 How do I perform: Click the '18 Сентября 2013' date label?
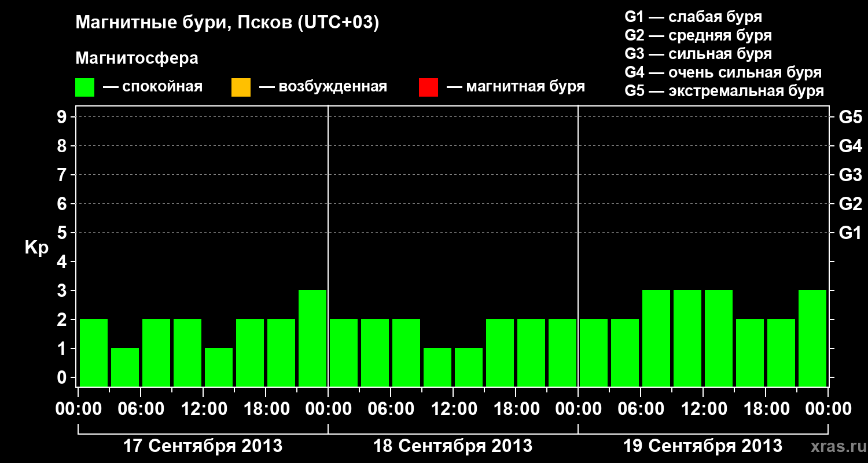point(453,446)
